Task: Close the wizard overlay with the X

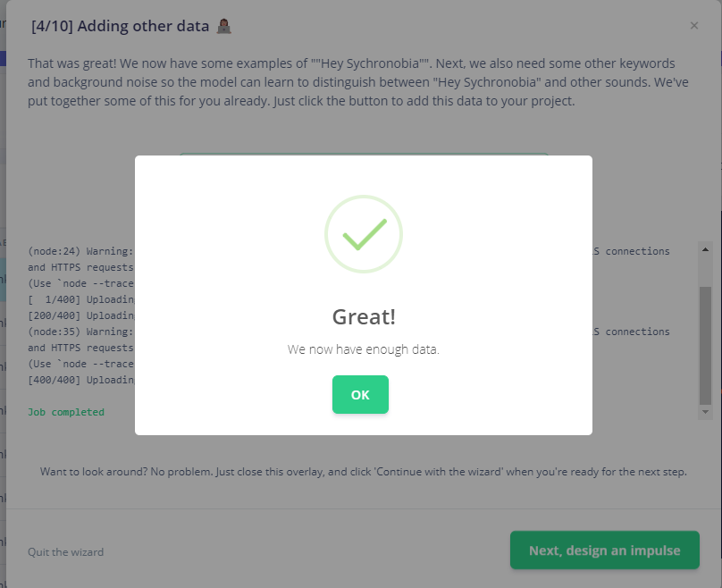Action: coord(694,26)
